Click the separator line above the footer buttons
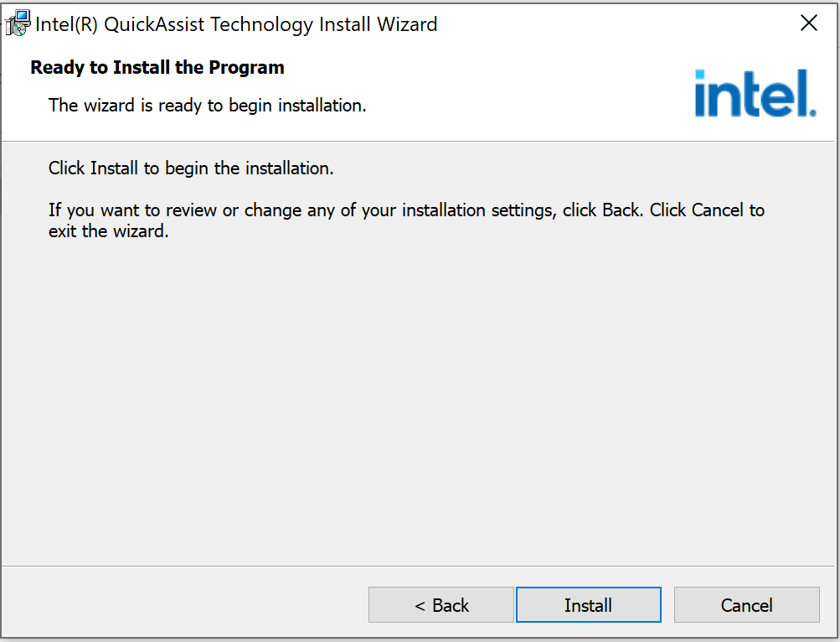Image resolution: width=840 pixels, height=642 pixels. pos(419,566)
